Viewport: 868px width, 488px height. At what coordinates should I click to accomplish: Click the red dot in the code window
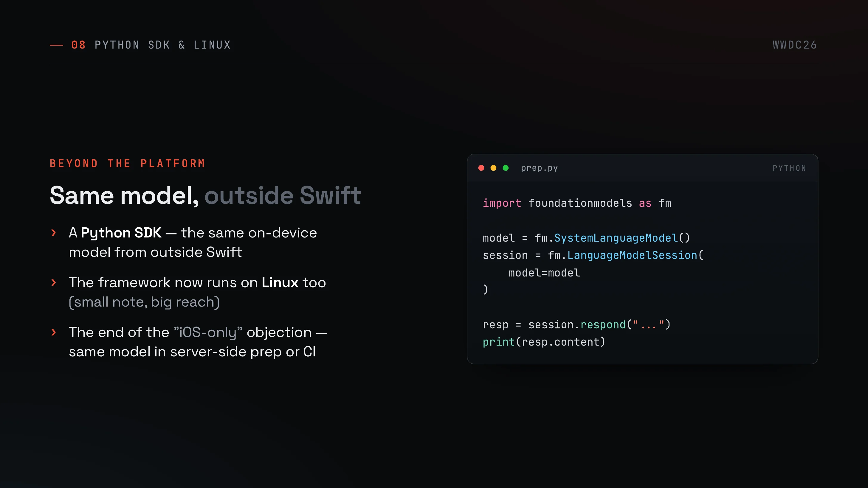(481, 168)
